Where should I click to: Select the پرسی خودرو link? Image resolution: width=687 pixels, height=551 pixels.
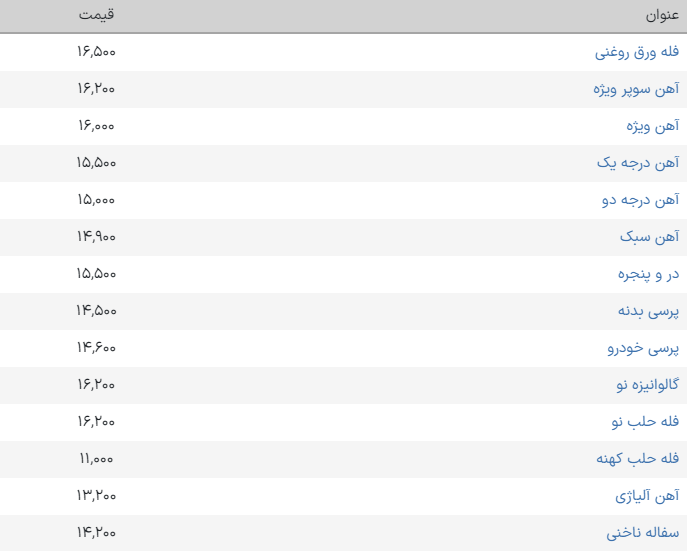pos(645,348)
